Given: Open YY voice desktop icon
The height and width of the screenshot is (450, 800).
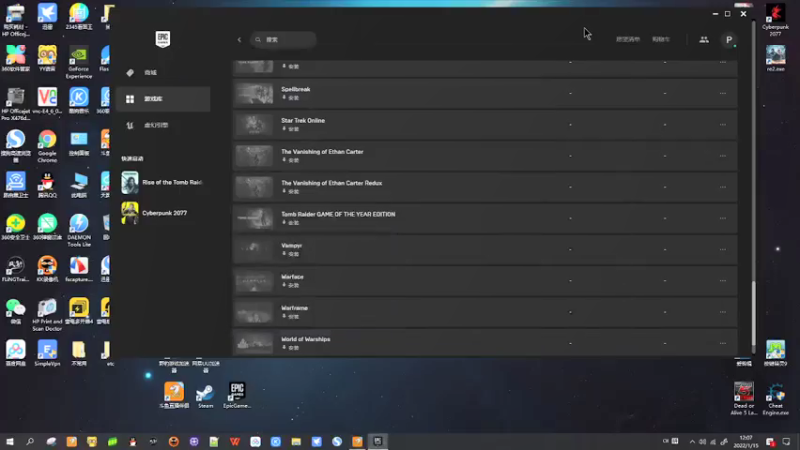Looking at the screenshot, I should 47,58.
